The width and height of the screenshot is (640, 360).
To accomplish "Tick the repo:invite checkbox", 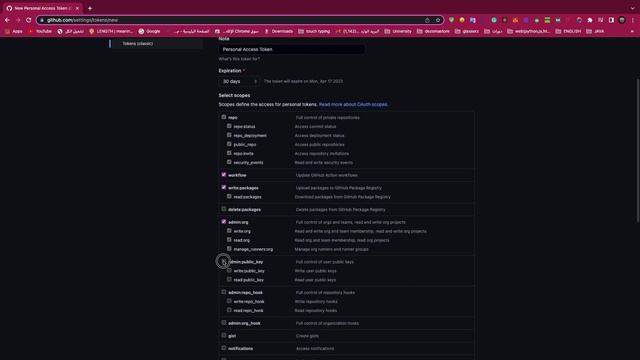I will (x=229, y=153).
